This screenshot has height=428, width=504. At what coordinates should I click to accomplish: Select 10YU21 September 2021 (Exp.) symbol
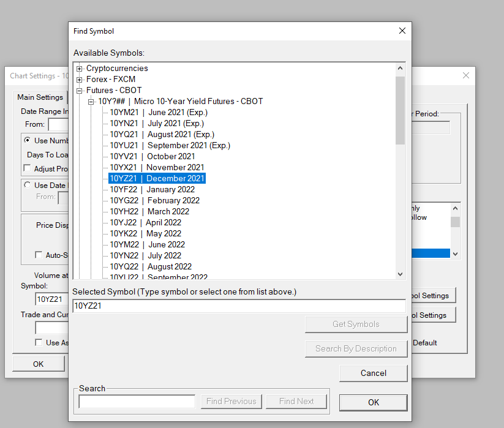(x=170, y=145)
